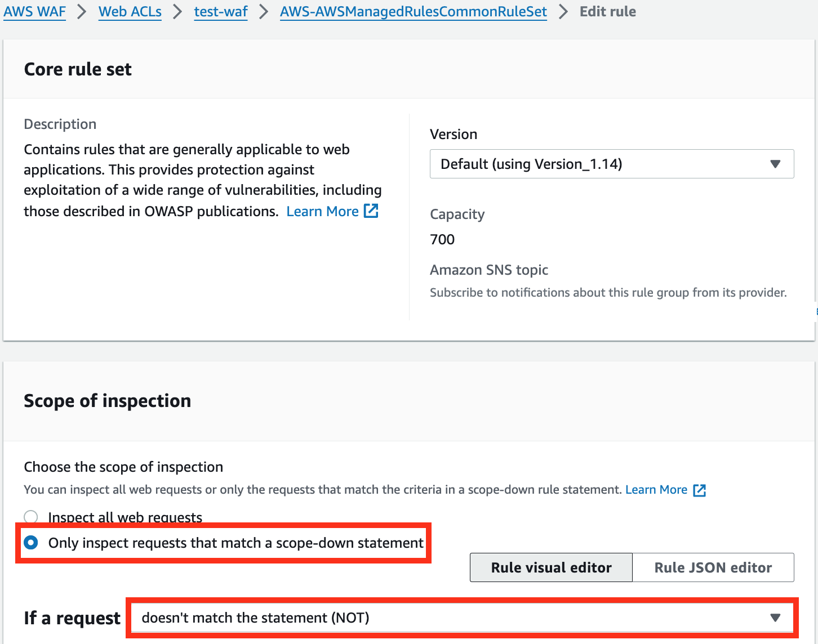Open the Version dropdown arrow
The height and width of the screenshot is (644, 818).
(x=775, y=164)
